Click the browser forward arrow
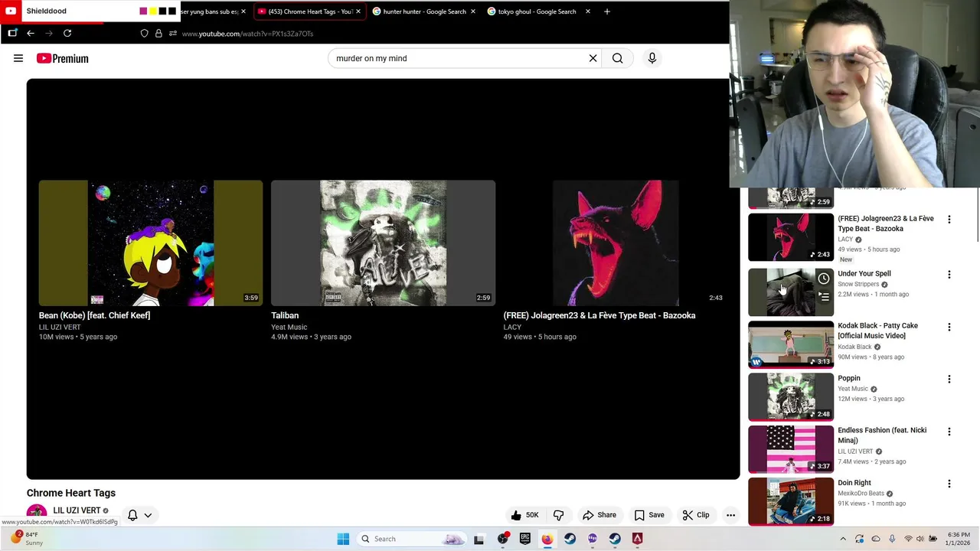980x551 pixels. tap(49, 33)
